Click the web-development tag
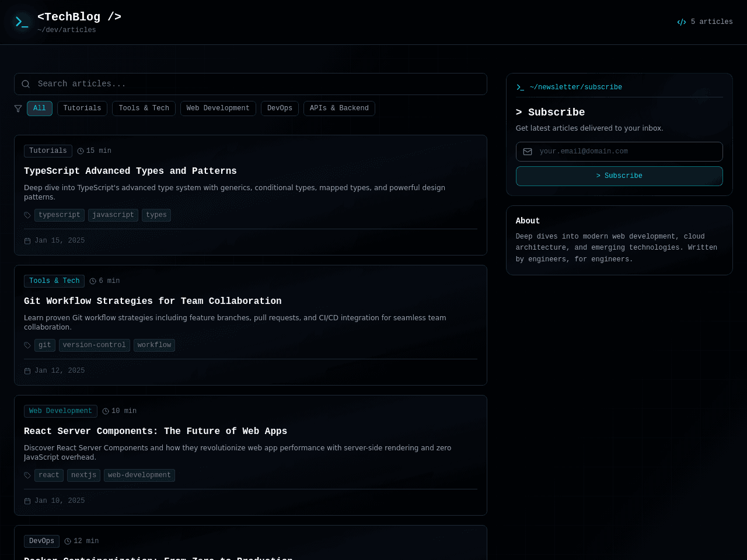This screenshot has height=560, width=747. pyautogui.click(x=139, y=475)
